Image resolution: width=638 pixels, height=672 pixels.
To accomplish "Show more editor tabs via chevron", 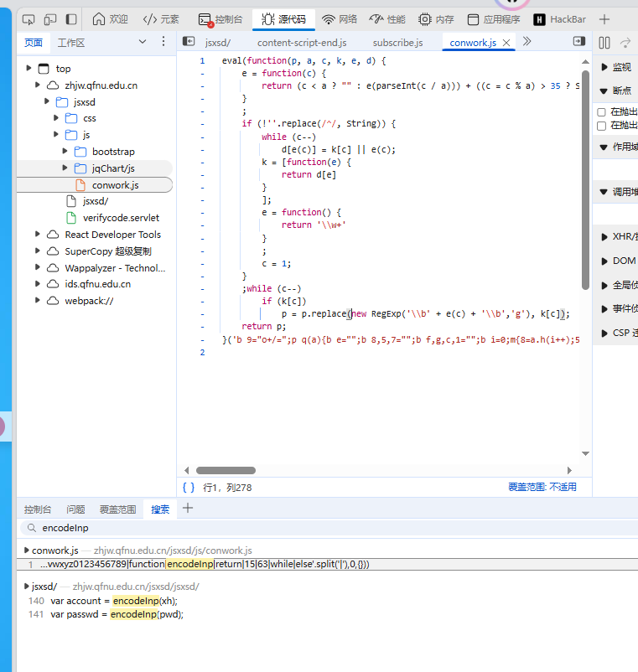I will [526, 41].
